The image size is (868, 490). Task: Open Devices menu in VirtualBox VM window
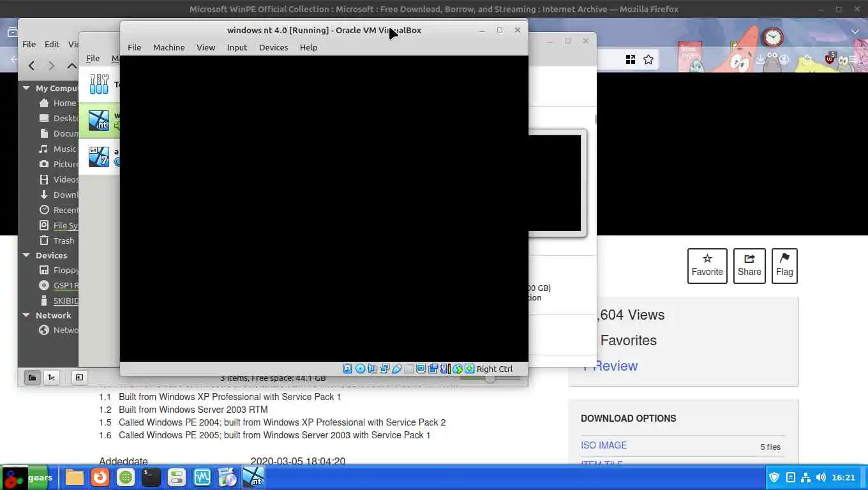click(x=273, y=47)
